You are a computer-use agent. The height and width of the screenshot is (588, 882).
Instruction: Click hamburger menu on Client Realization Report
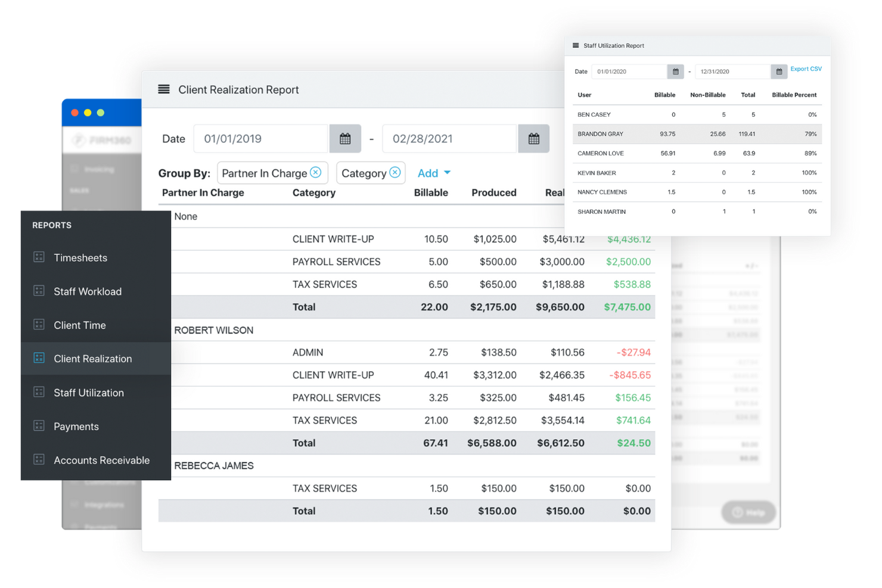click(163, 89)
